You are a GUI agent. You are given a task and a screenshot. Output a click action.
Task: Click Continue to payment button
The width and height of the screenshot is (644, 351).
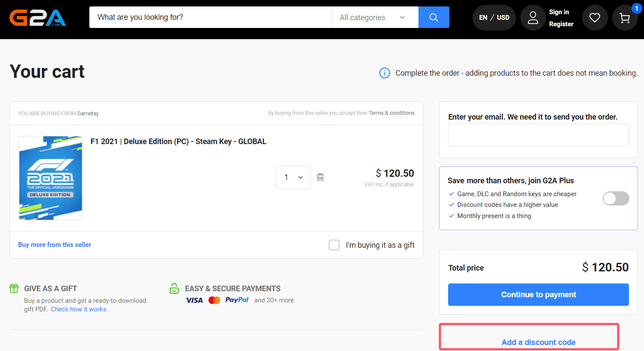(538, 295)
